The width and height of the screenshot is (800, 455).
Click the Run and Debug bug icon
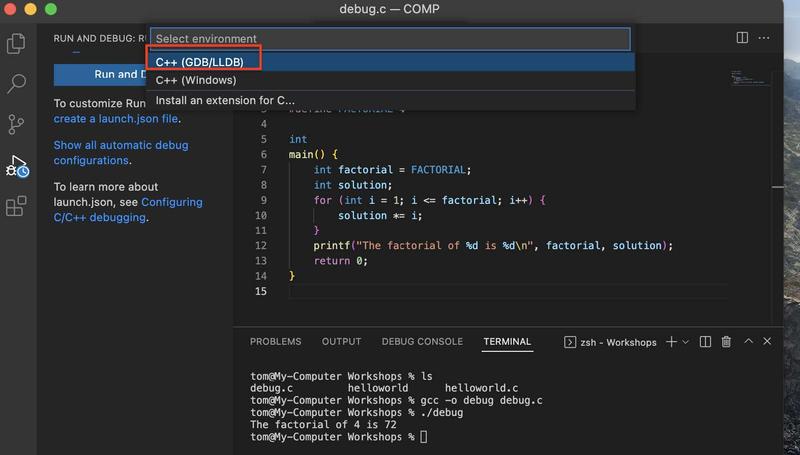tap(17, 166)
